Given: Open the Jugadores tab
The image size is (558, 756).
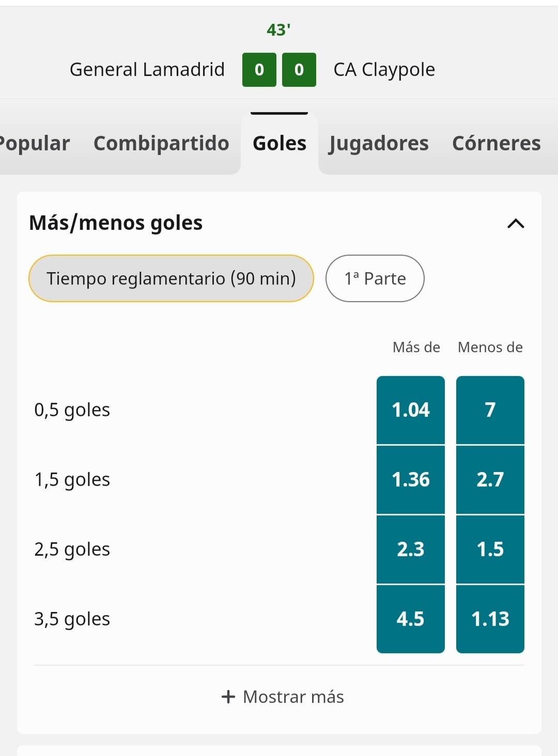Looking at the screenshot, I should (379, 143).
